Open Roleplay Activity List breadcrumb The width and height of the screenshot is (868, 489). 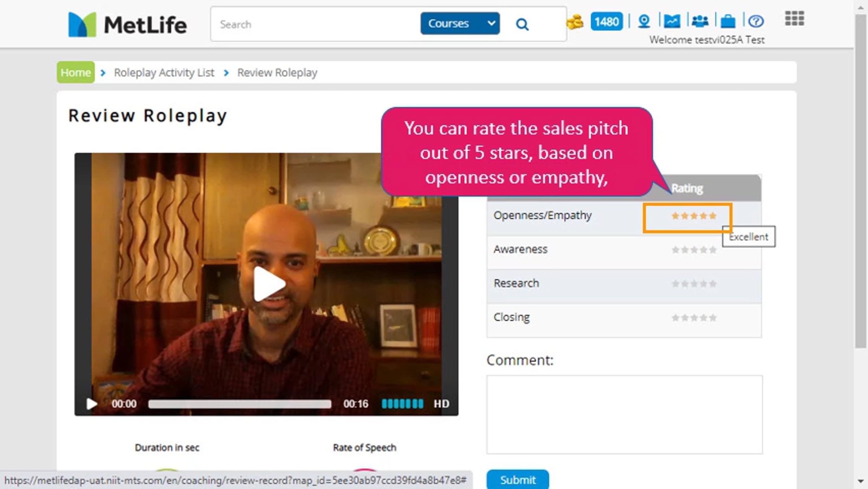pos(164,73)
